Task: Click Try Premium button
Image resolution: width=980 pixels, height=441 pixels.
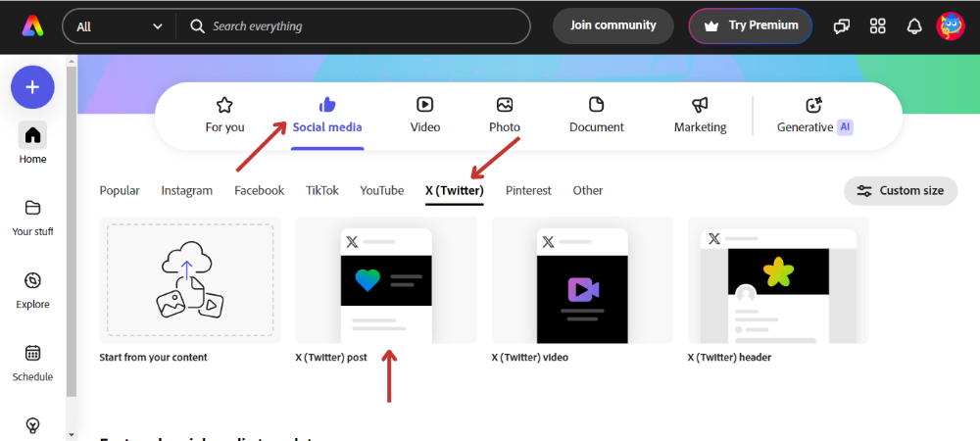Action: tap(751, 25)
